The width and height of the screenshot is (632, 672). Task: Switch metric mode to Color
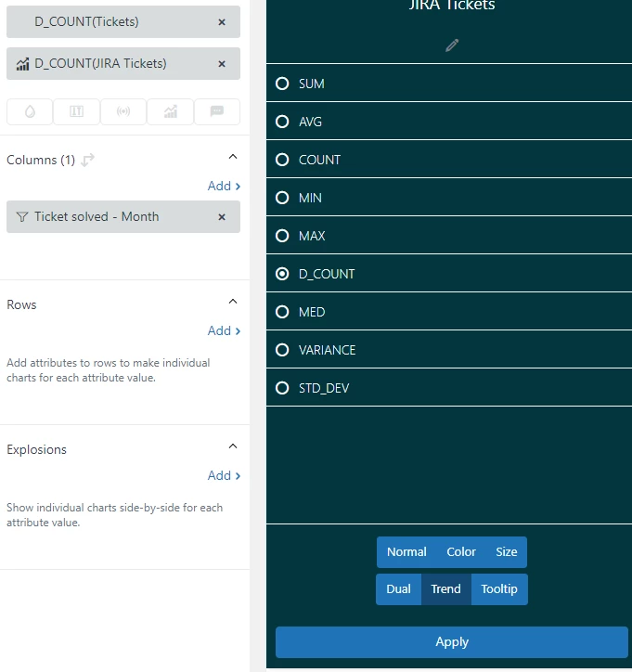pyautogui.click(x=461, y=552)
